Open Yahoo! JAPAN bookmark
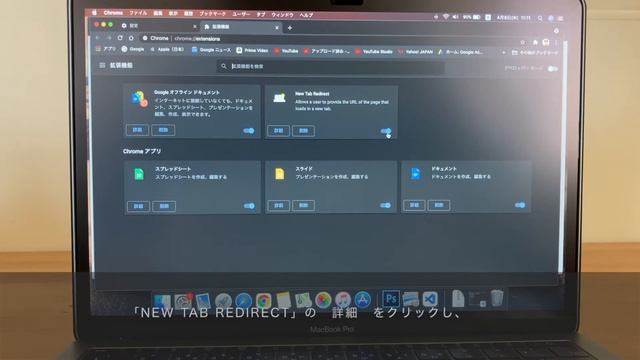Viewport: 640px width, 360px height. click(x=416, y=52)
